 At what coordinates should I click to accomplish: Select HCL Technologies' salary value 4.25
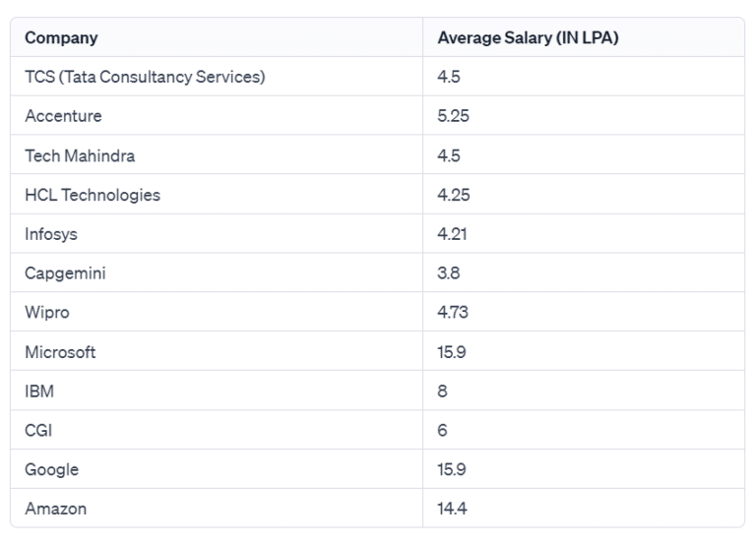[454, 195]
